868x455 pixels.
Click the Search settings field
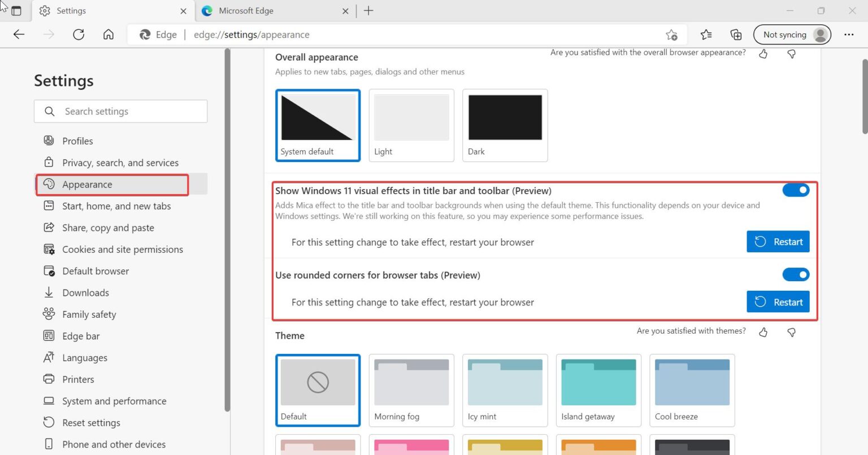[x=120, y=111]
